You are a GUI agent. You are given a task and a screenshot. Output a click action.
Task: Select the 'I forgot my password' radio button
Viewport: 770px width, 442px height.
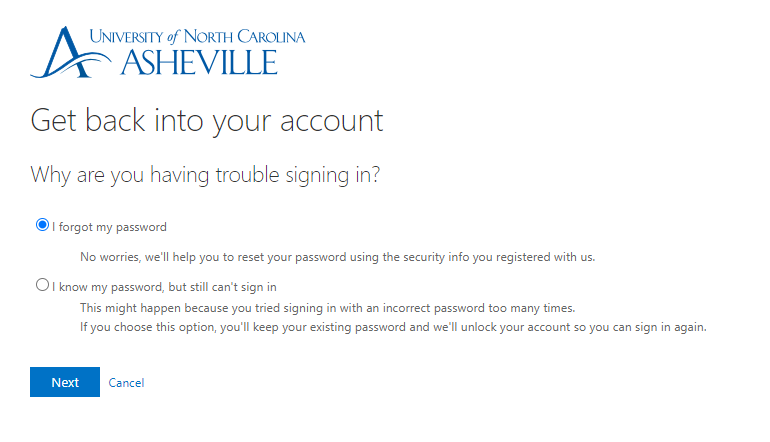click(42, 225)
